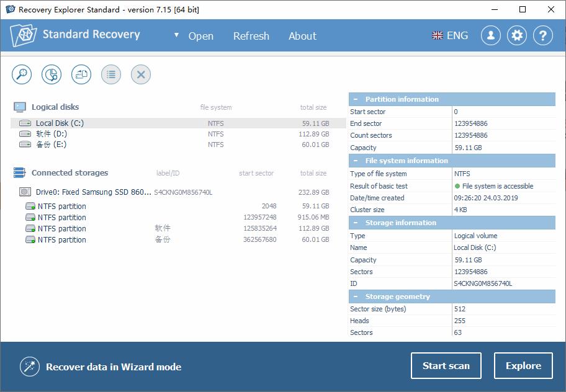Screen dimensions: 566x392
Task: Click the Start scan button
Action: click(446, 366)
